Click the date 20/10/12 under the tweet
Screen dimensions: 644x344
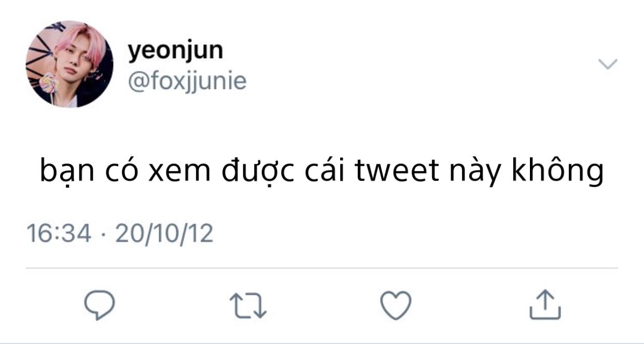(x=164, y=234)
